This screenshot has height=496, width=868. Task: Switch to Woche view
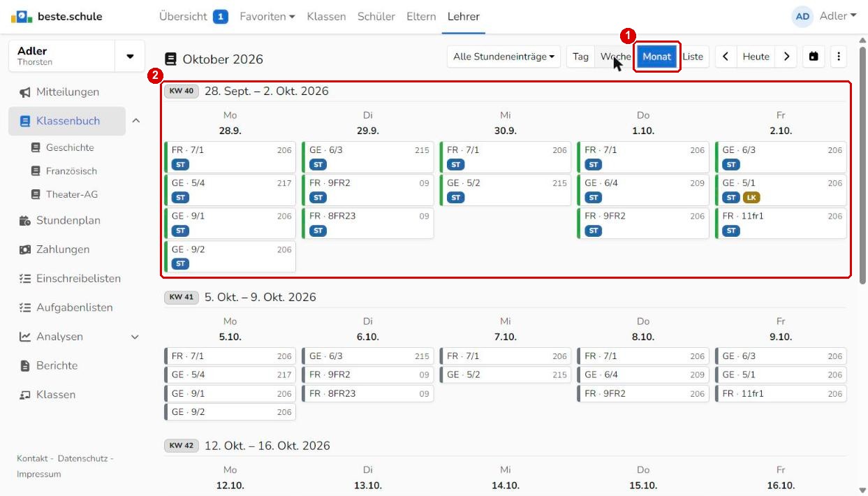[615, 57]
